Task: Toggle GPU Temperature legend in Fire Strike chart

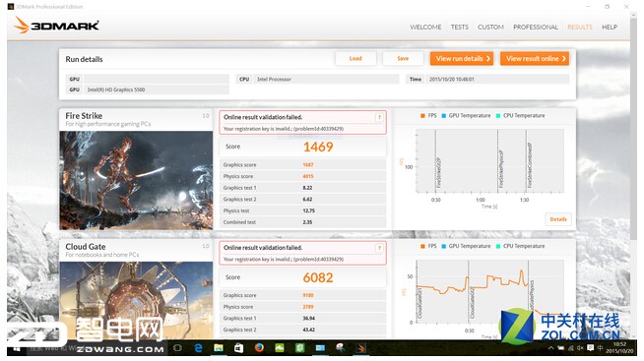Action: coord(466,116)
